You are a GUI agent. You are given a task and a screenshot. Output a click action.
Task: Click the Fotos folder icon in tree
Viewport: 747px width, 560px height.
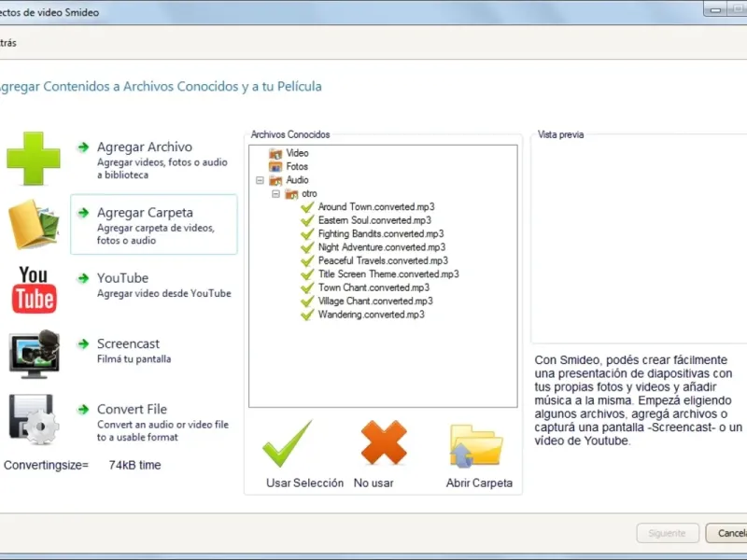(x=275, y=167)
